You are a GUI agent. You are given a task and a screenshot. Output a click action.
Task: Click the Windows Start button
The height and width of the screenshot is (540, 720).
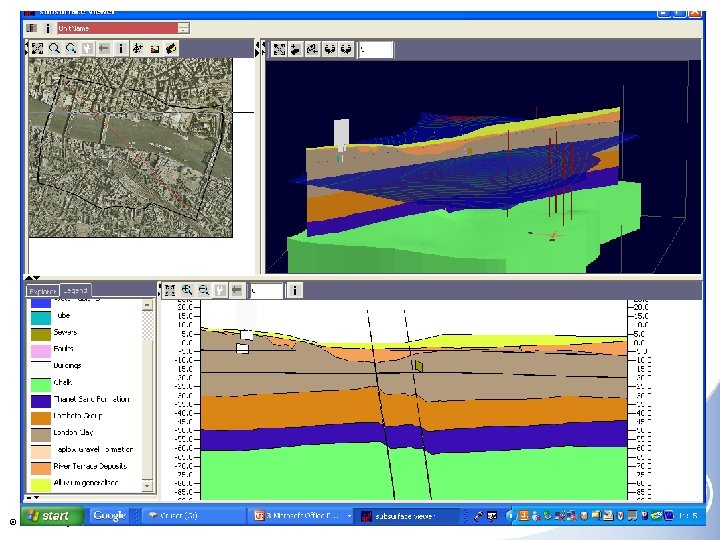pos(49,516)
